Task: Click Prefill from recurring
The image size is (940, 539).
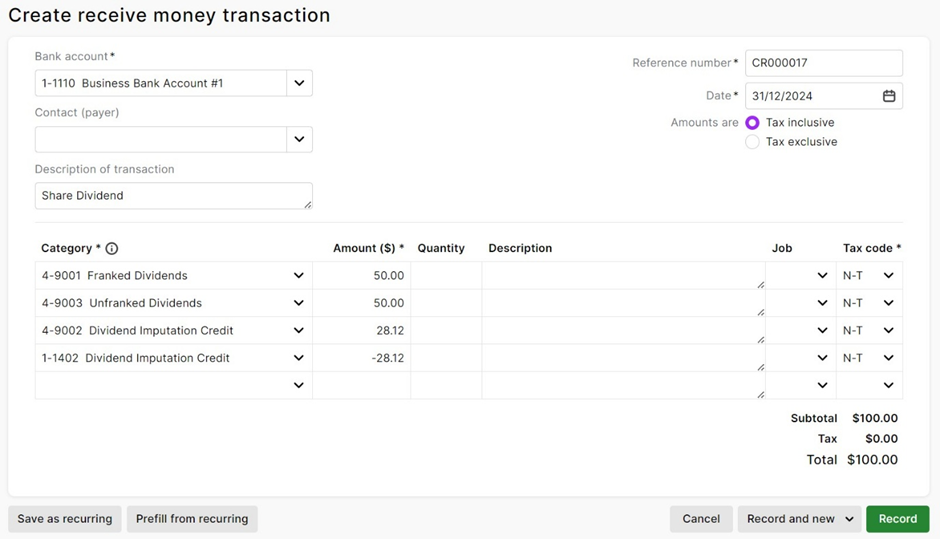Action: [192, 519]
